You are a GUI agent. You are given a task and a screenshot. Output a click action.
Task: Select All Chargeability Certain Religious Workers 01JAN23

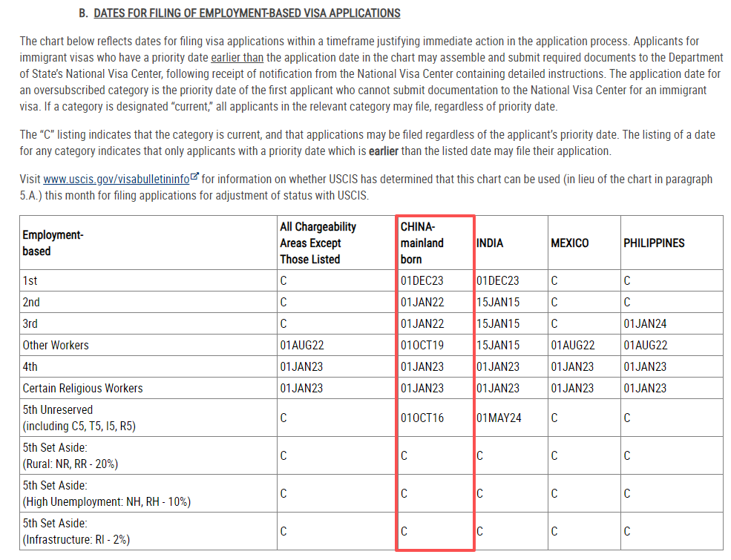pos(301,388)
